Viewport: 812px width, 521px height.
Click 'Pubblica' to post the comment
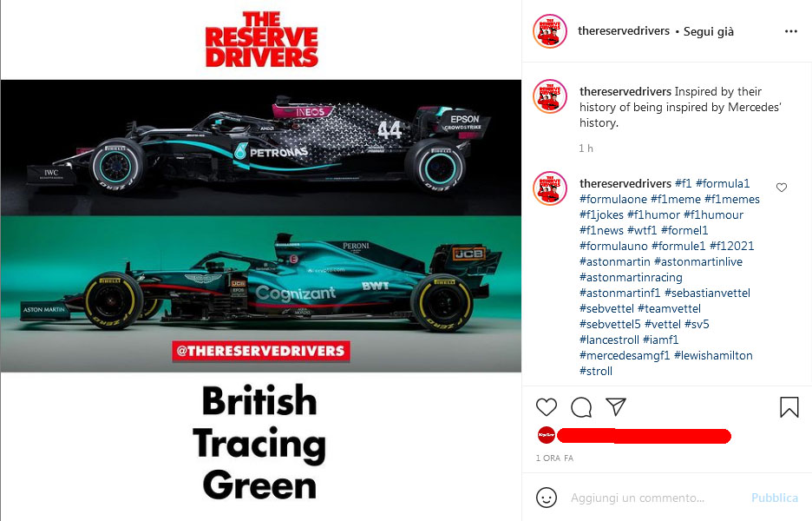point(774,498)
